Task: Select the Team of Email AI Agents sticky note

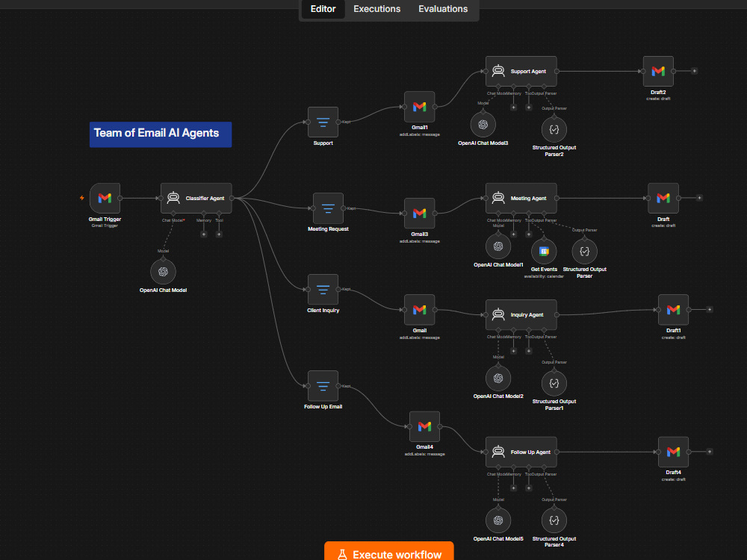Action: click(161, 134)
